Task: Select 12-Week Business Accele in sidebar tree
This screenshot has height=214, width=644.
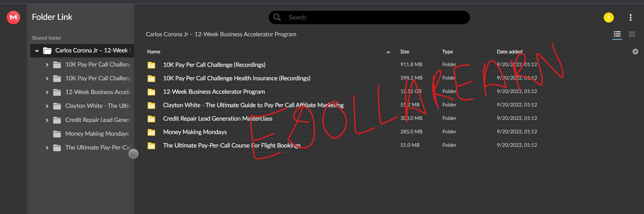Action: (98, 92)
